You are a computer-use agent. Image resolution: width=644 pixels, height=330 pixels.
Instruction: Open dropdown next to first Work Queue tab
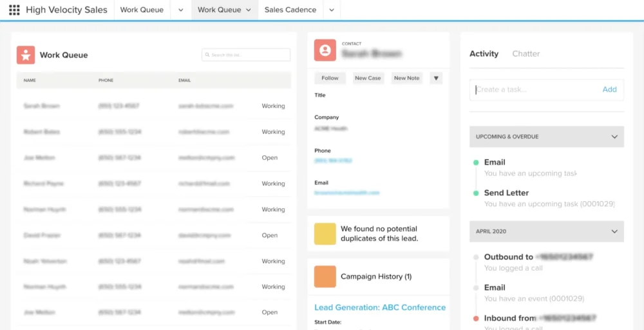click(x=181, y=10)
